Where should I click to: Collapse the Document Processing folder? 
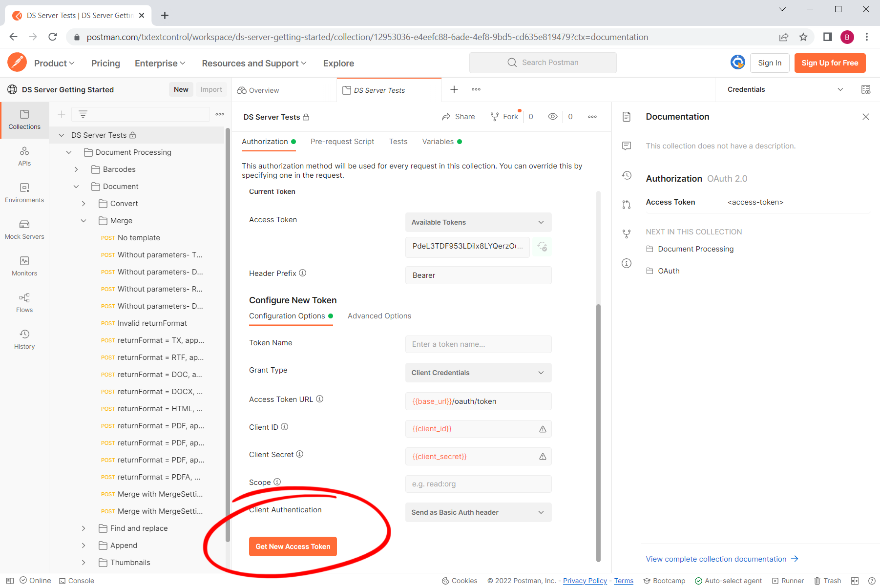coord(69,152)
